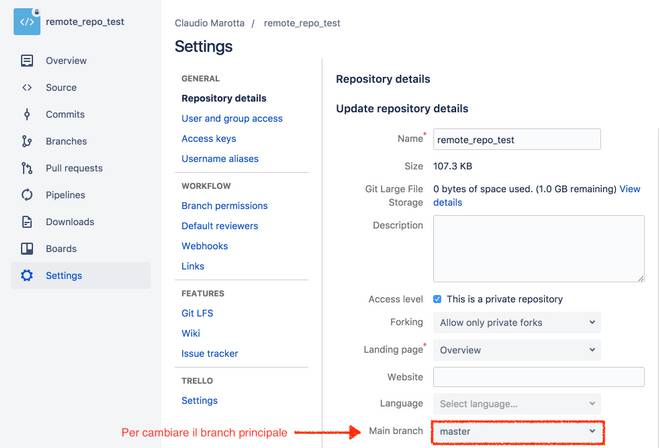Click the Boards icon in sidebar
This screenshot has height=448, width=660.
pos(27,249)
